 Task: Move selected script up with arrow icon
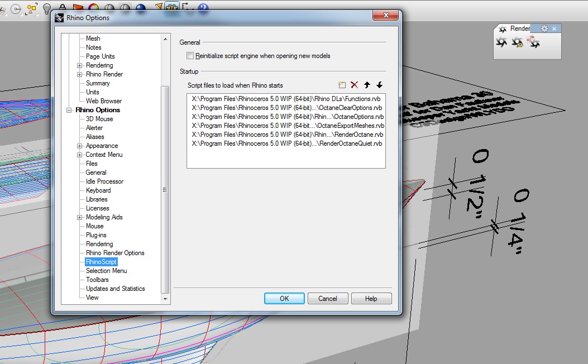367,85
